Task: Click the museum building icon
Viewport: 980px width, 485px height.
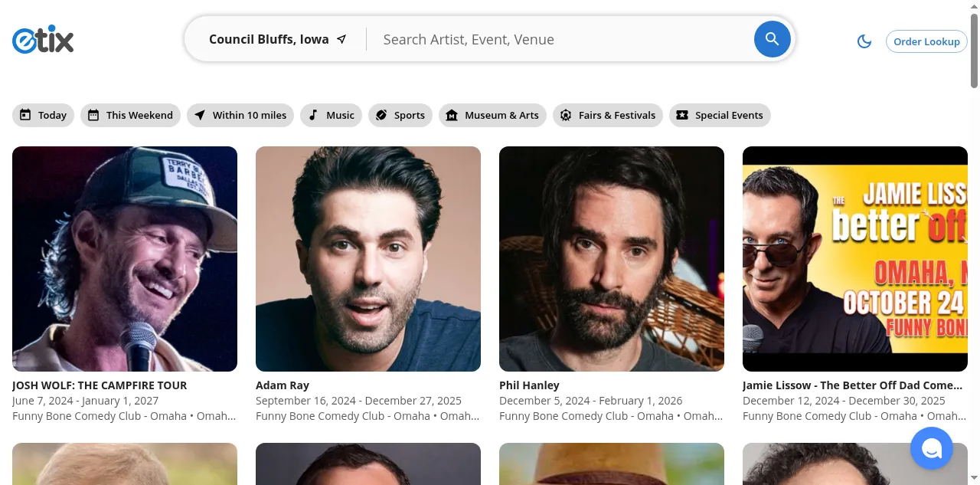Action: pyautogui.click(x=452, y=115)
